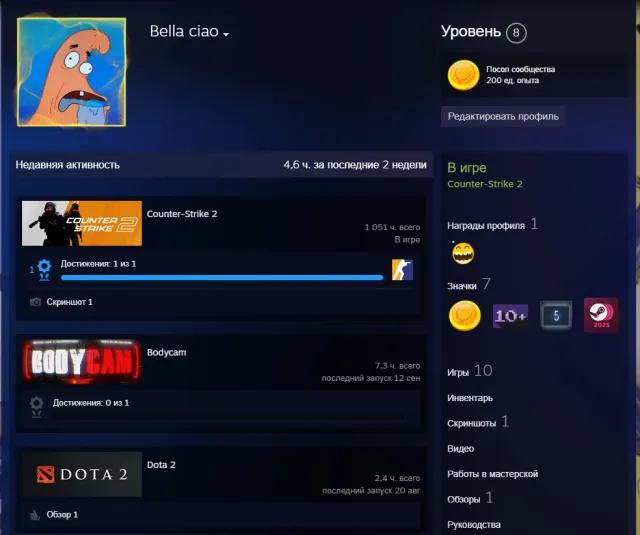
Task: Click the level 8 circle badge
Action: click(516, 33)
